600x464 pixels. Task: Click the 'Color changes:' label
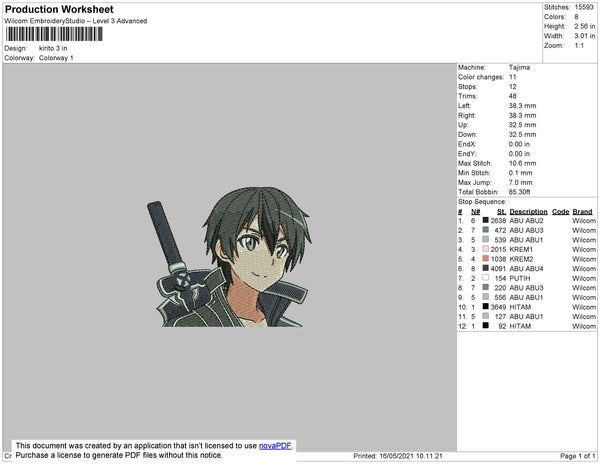[x=481, y=77]
